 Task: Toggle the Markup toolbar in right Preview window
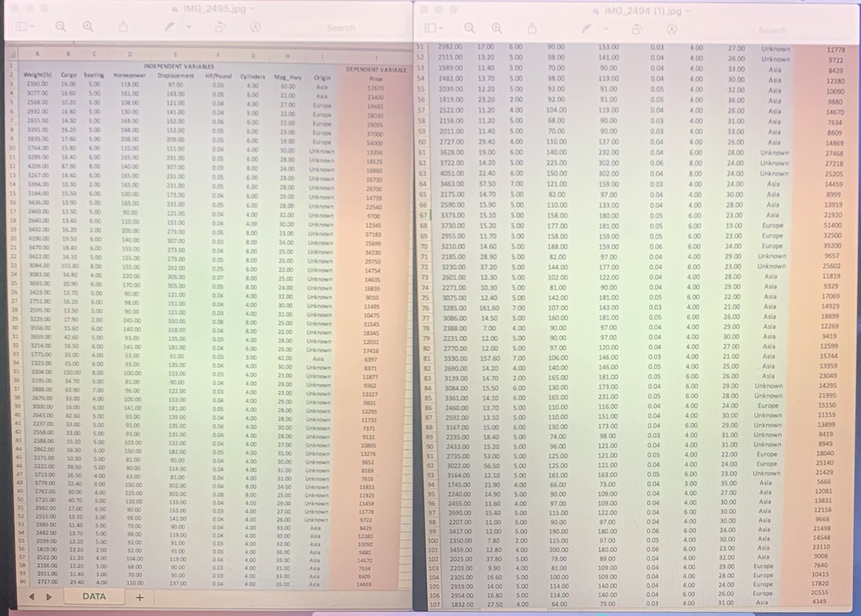pos(671,30)
